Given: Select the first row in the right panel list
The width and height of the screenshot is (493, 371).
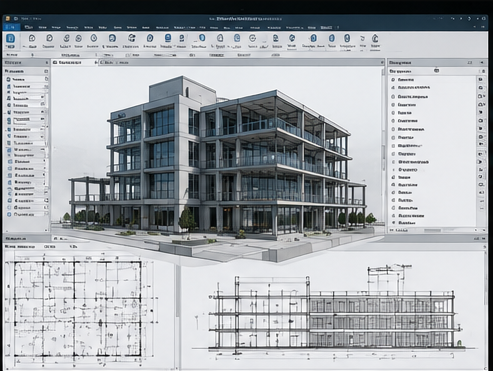Looking at the screenshot, I should (x=432, y=80).
